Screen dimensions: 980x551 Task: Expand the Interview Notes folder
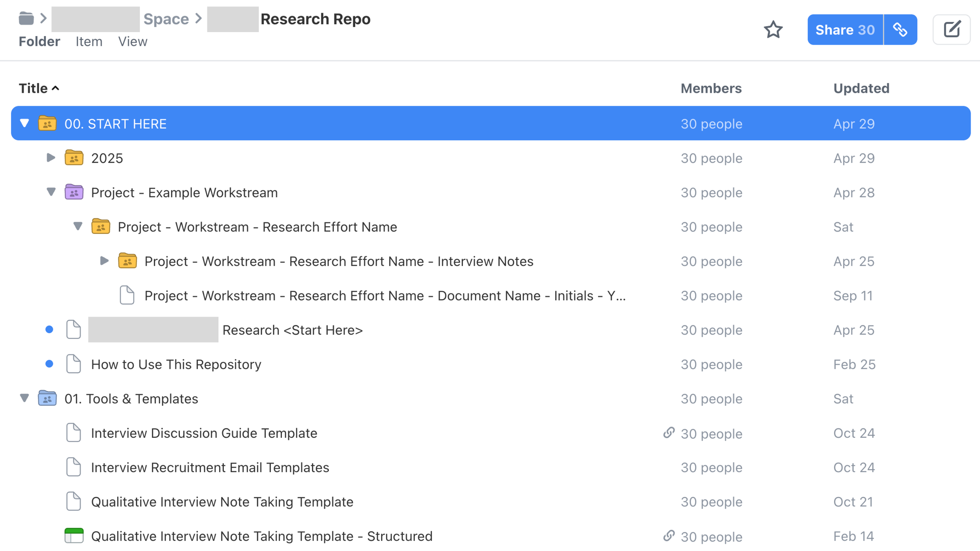coord(104,261)
